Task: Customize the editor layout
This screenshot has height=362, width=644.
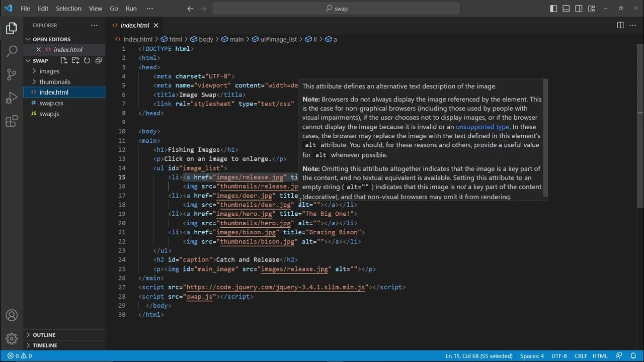Action: coord(592,9)
